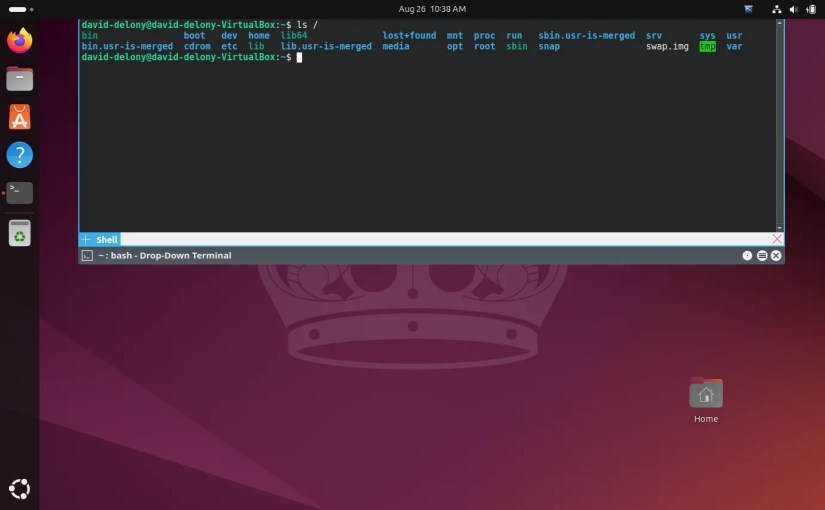The image size is (825, 510).
Task: Close the session with the red X
Action: click(x=777, y=239)
